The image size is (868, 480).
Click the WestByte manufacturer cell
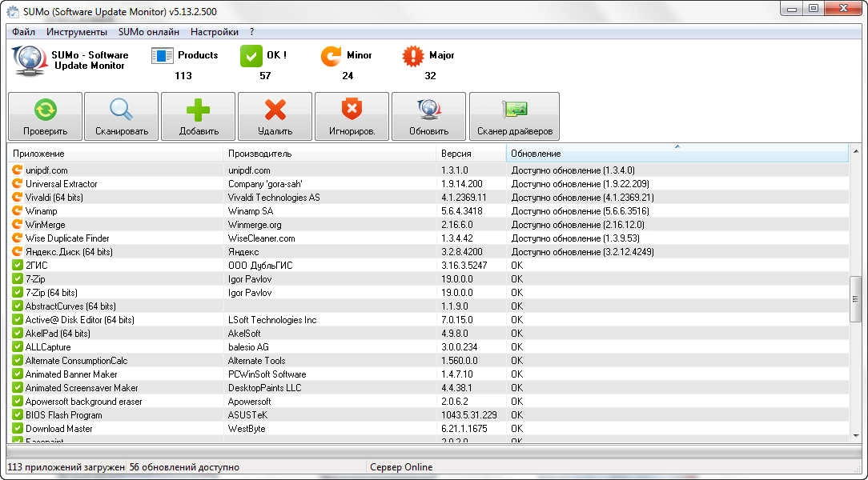coord(247,428)
